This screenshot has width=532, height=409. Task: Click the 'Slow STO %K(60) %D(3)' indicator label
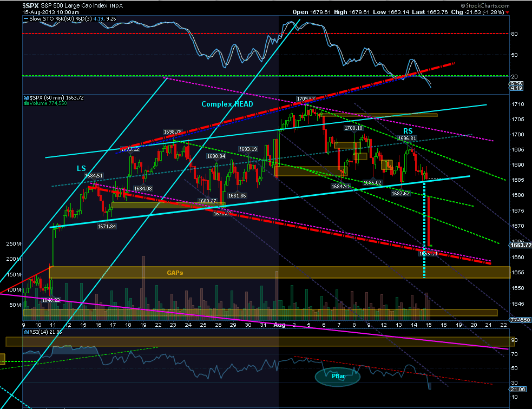click(x=61, y=19)
